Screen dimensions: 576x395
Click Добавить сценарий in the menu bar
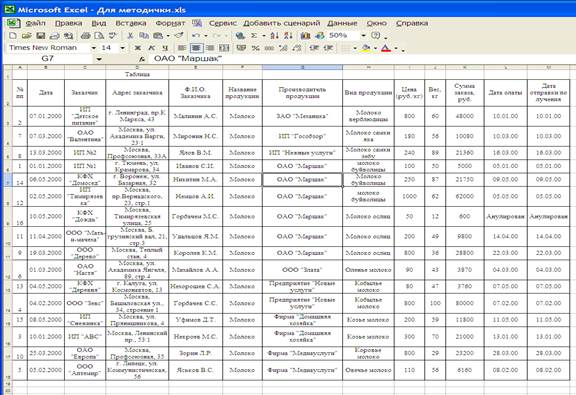tap(282, 23)
